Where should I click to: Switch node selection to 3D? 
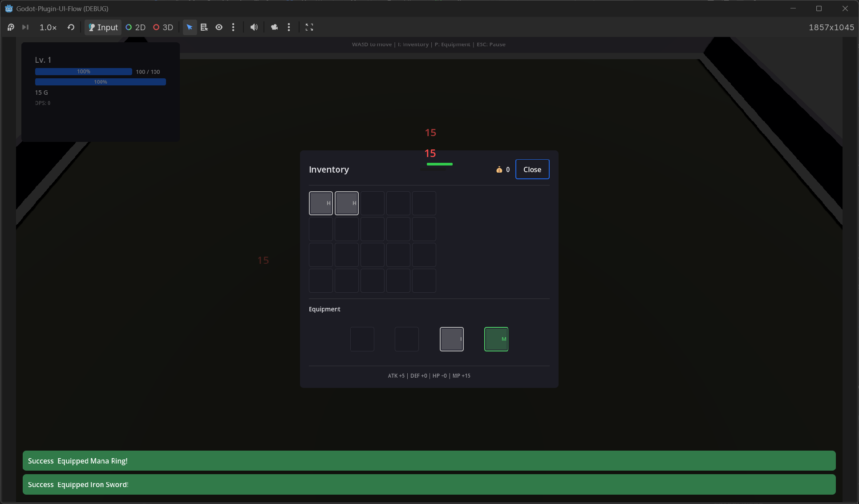click(x=163, y=27)
